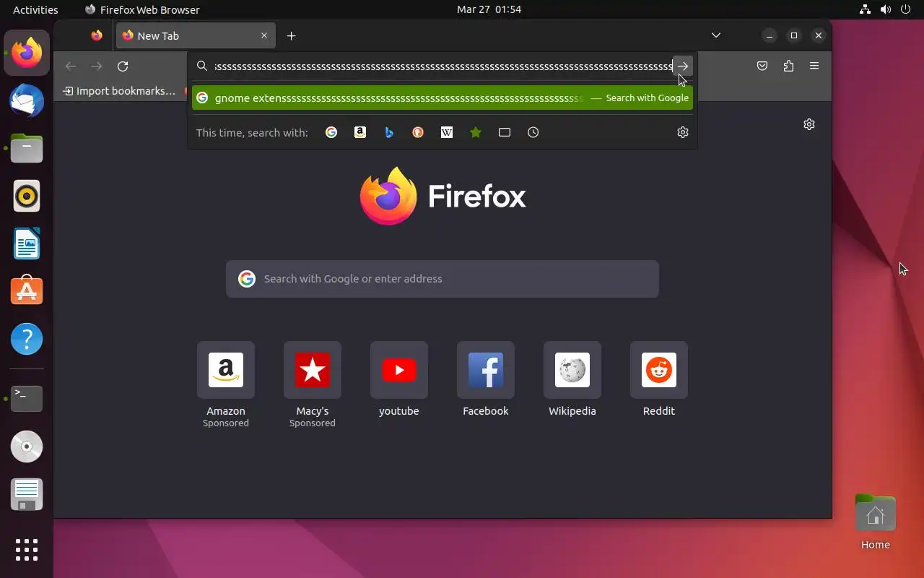Open the Help icon in the dock

(x=27, y=339)
